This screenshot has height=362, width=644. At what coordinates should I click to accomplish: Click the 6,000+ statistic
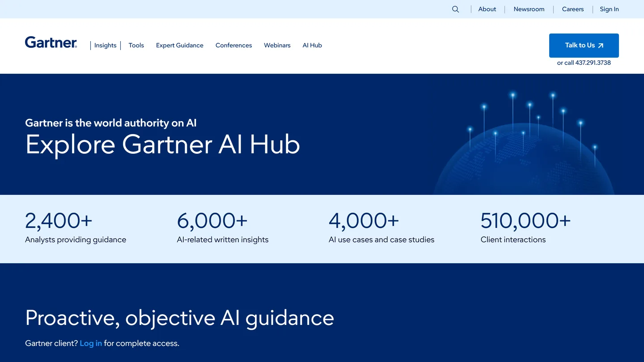point(212,220)
